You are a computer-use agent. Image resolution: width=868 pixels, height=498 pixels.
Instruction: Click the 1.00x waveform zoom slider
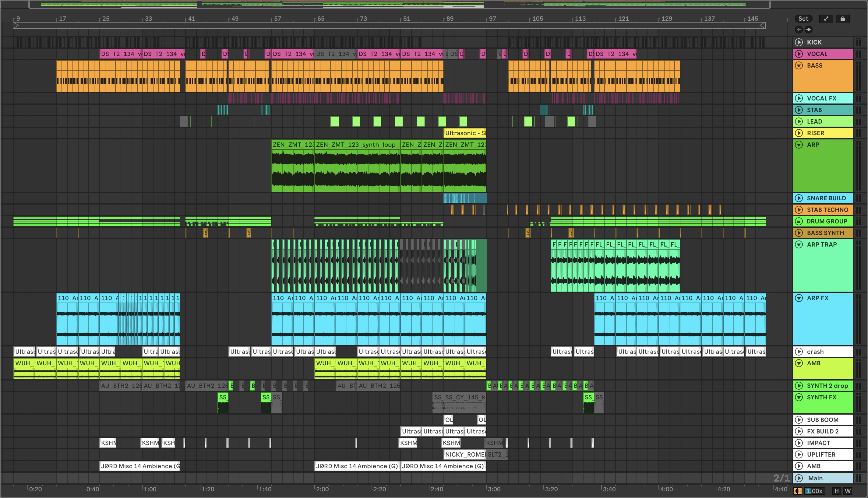pyautogui.click(x=814, y=491)
